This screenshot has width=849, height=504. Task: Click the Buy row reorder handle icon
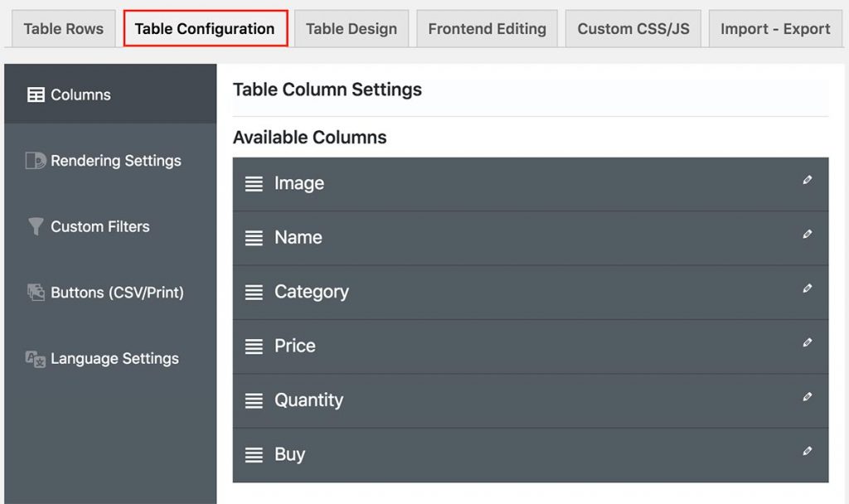click(x=254, y=455)
